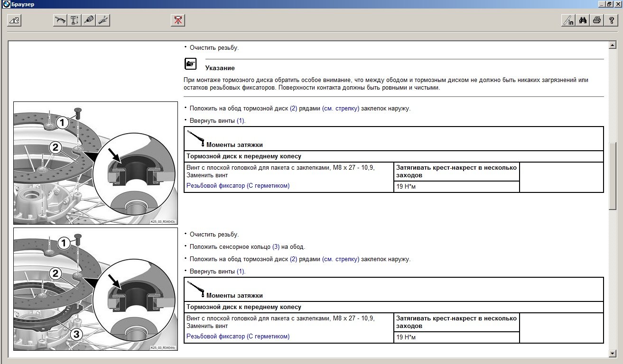
Task: Follow the (3) sensor ring reference link
Action: 276,247
